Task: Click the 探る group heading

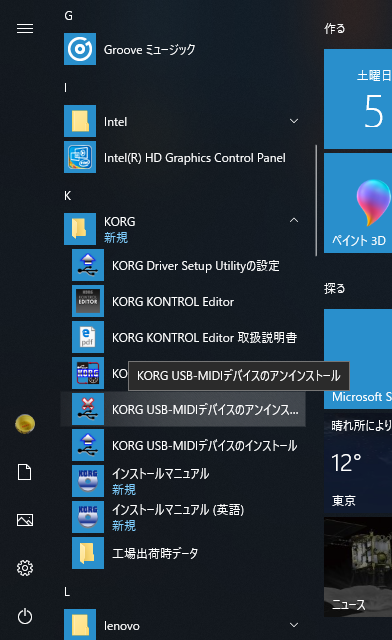Action: click(x=334, y=289)
